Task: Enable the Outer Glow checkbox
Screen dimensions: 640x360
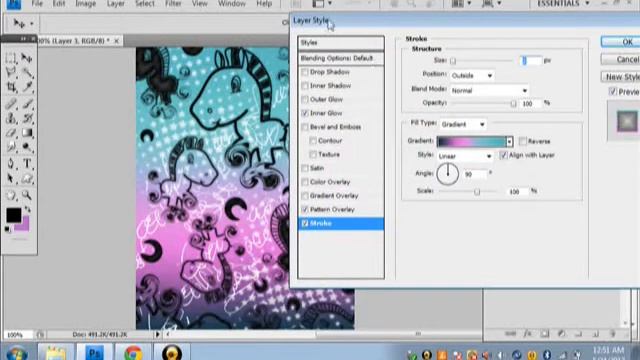Action: tap(305, 99)
